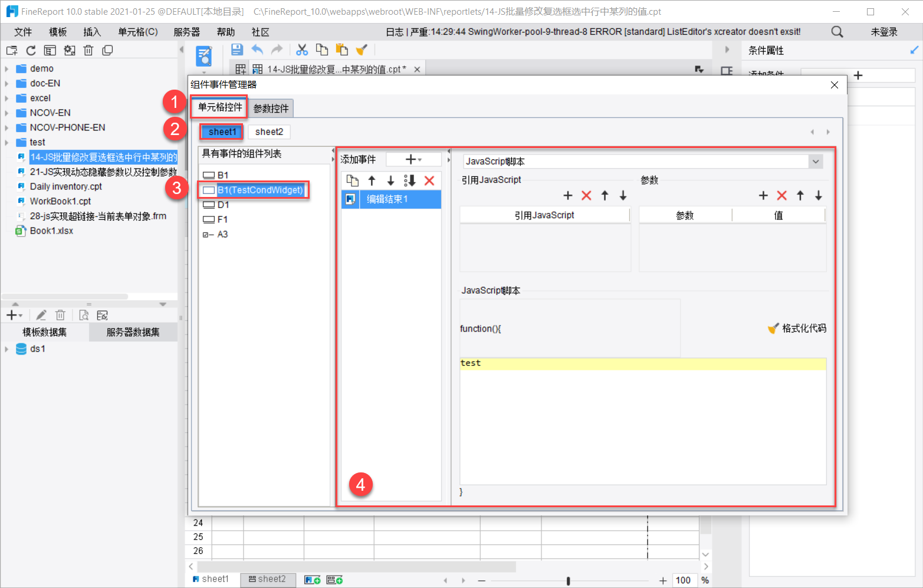Expand the demo folder
Image resolution: width=923 pixels, height=588 pixels.
[6, 69]
